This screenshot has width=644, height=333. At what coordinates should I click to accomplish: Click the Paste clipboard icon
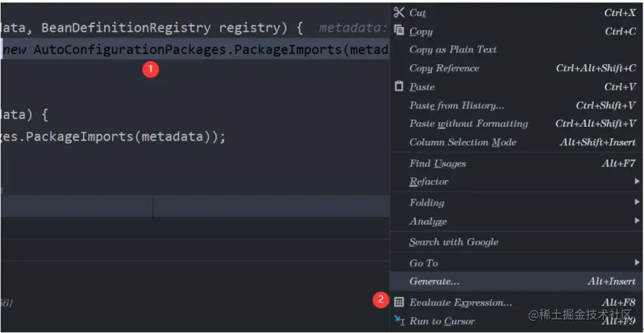pyautogui.click(x=399, y=86)
